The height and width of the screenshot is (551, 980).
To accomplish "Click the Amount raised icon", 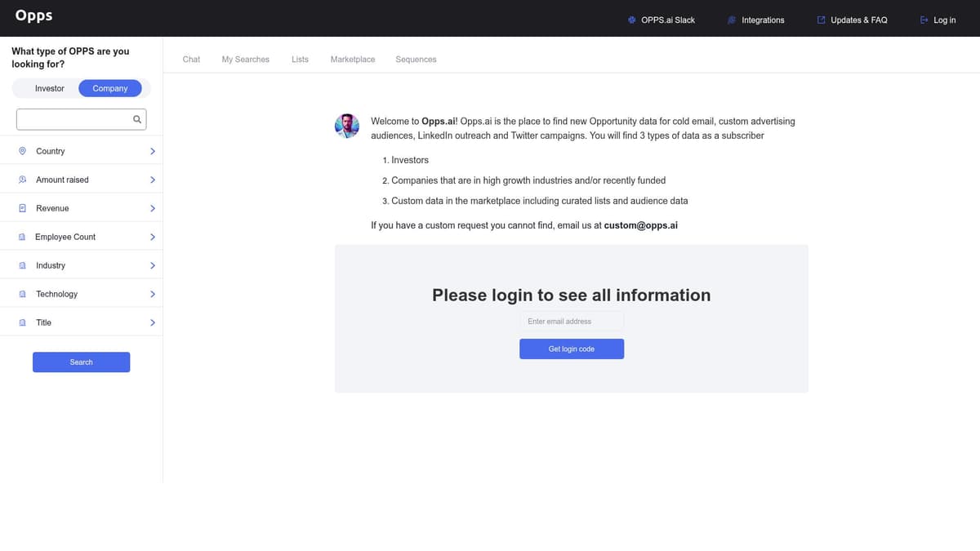I will point(22,180).
